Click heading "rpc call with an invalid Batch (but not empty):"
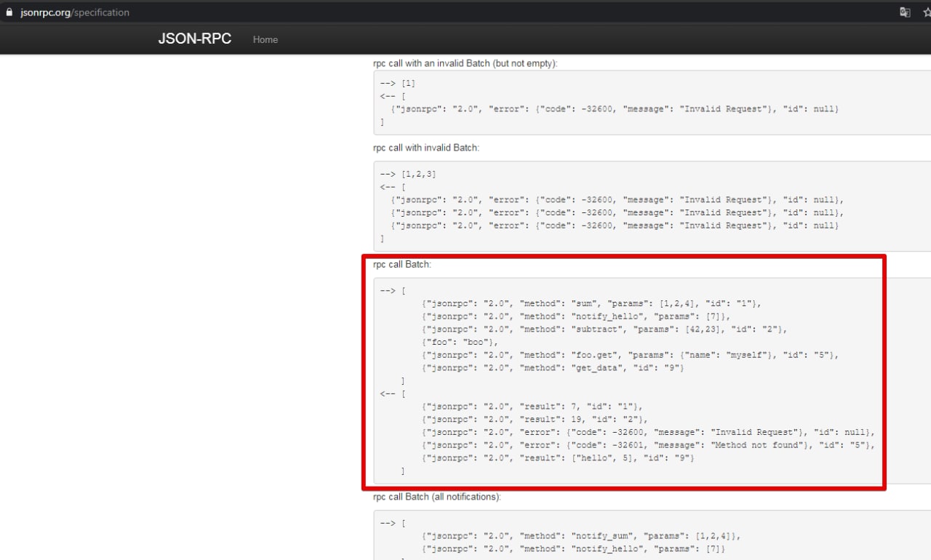The image size is (931, 560). click(465, 63)
